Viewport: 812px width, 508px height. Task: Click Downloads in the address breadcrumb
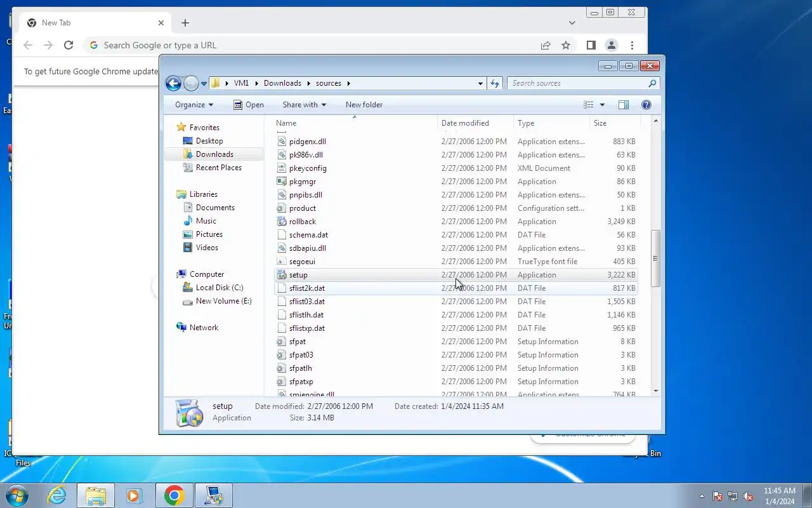[x=282, y=83]
